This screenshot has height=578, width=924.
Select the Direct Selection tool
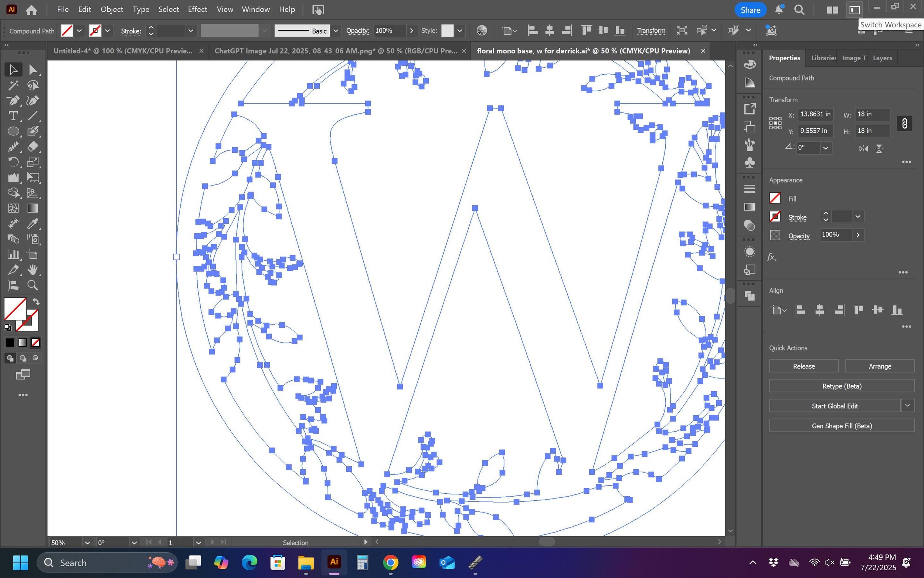pyautogui.click(x=33, y=70)
